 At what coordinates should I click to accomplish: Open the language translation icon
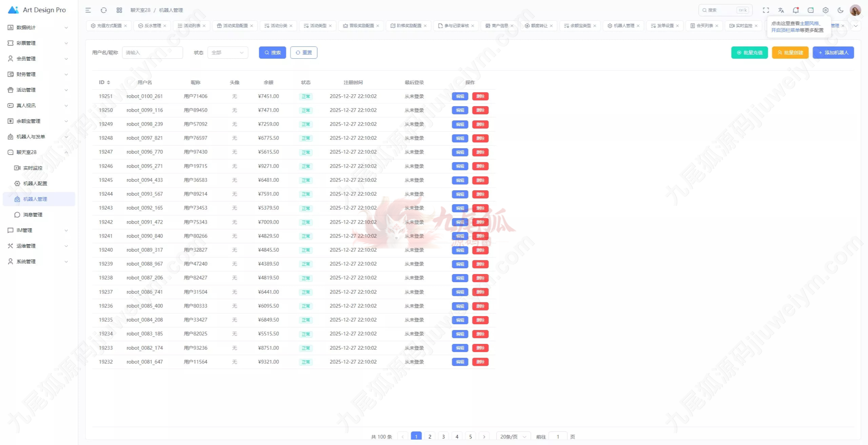[x=781, y=10]
